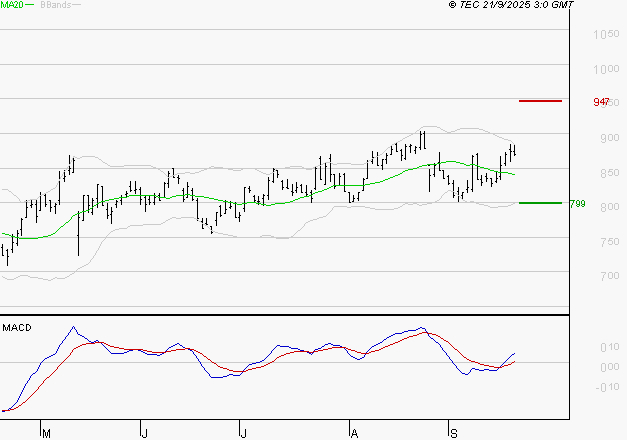The image size is (627, 440).
Task: Pick the 850 price axis label
Action: [x=605, y=173]
